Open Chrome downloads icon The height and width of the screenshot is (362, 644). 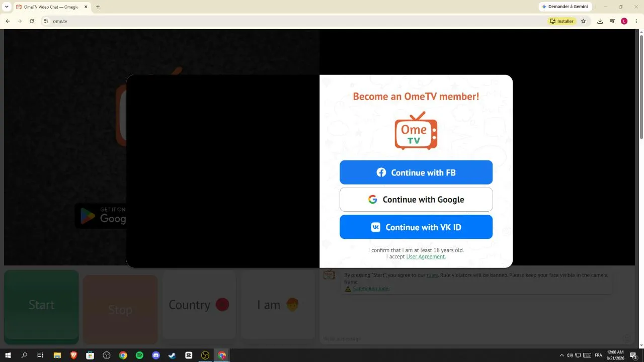coord(600,21)
